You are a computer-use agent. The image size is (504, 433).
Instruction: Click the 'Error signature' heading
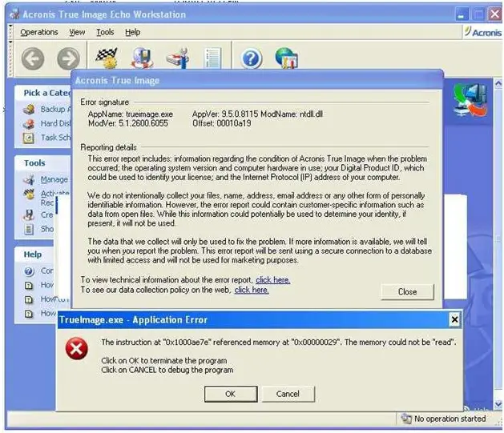[x=104, y=102]
